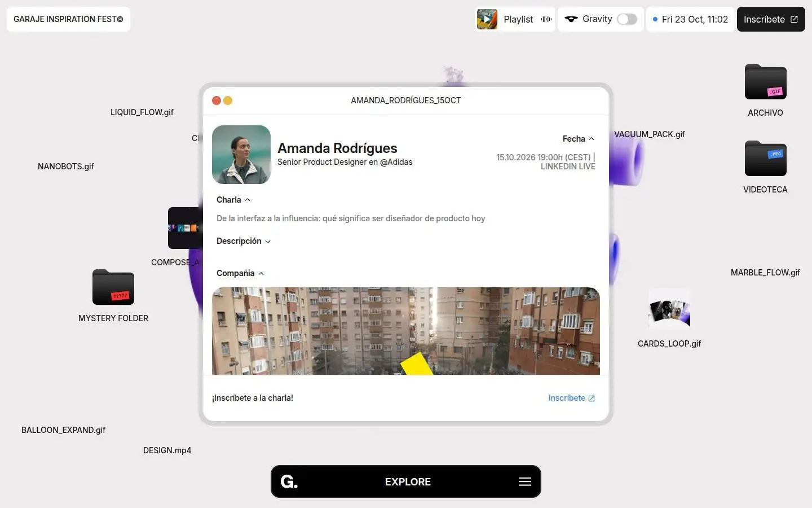Open BALLOON_EXPAND.gif file

coord(64,430)
